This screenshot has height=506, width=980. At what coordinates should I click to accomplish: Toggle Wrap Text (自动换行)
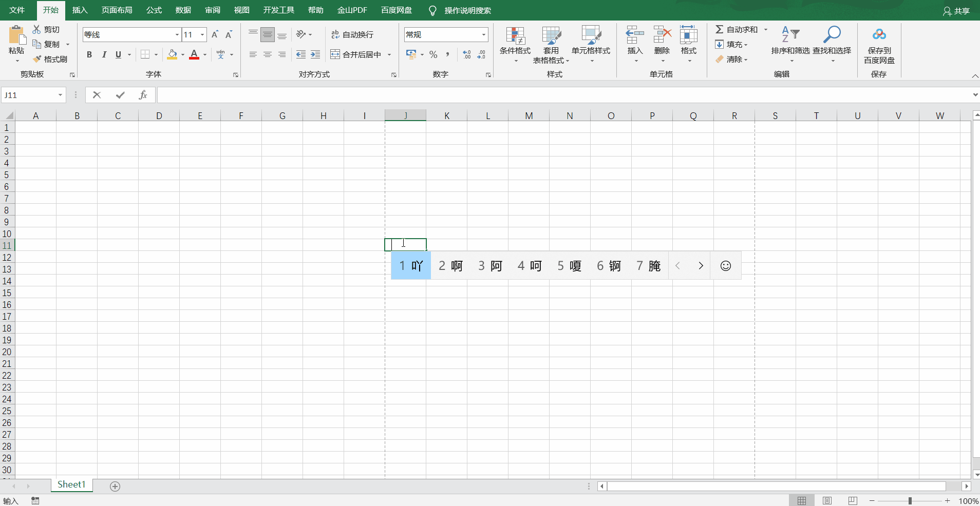[352, 34]
